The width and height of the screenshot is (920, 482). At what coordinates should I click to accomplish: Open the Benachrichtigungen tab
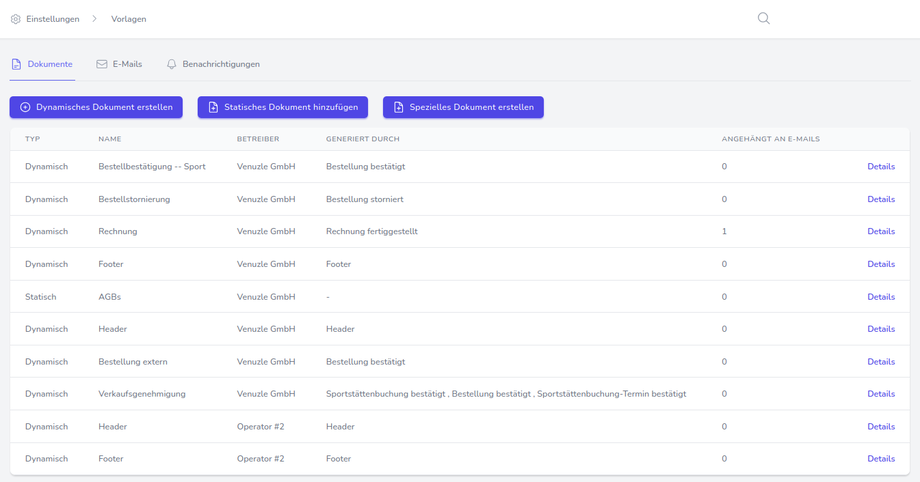(x=220, y=64)
